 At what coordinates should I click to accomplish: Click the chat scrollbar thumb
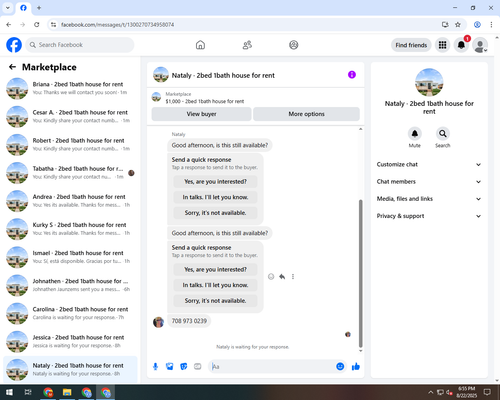pos(360,273)
